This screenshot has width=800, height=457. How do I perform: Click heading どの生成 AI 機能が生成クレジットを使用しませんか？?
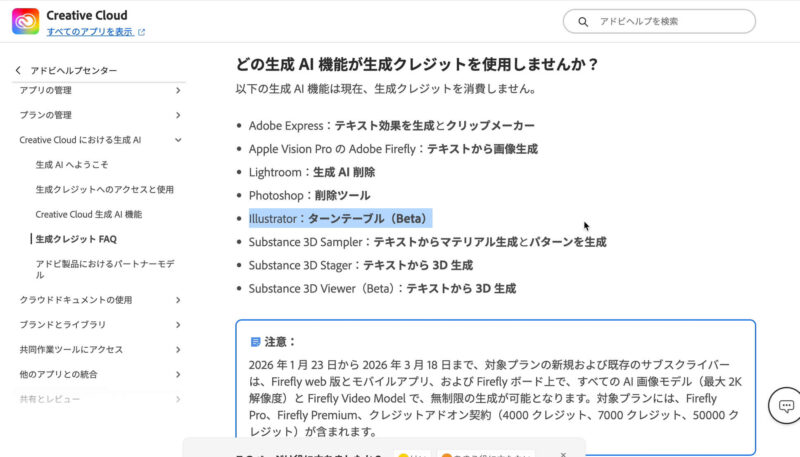(x=416, y=64)
